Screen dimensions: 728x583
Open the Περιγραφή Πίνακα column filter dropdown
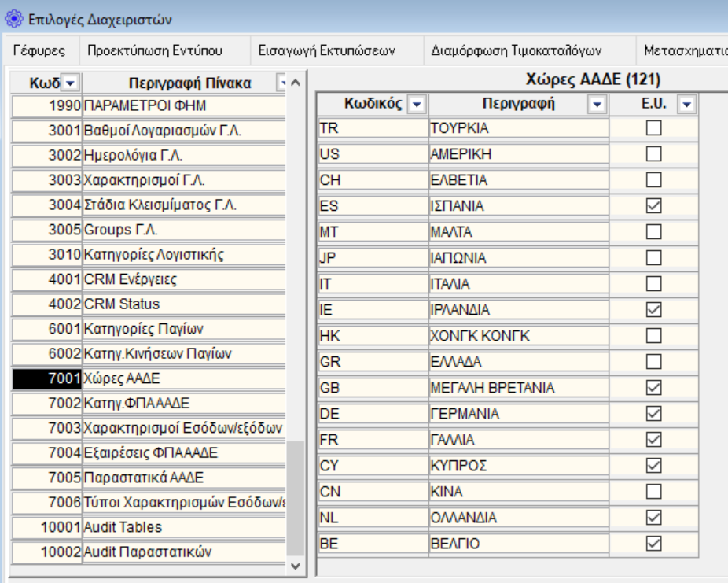pos(282,83)
